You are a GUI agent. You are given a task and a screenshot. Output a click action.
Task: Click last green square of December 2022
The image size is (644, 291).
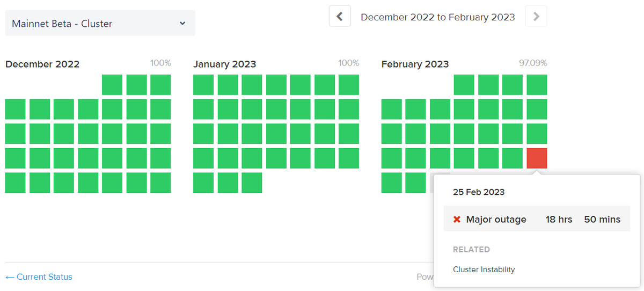coord(160,183)
